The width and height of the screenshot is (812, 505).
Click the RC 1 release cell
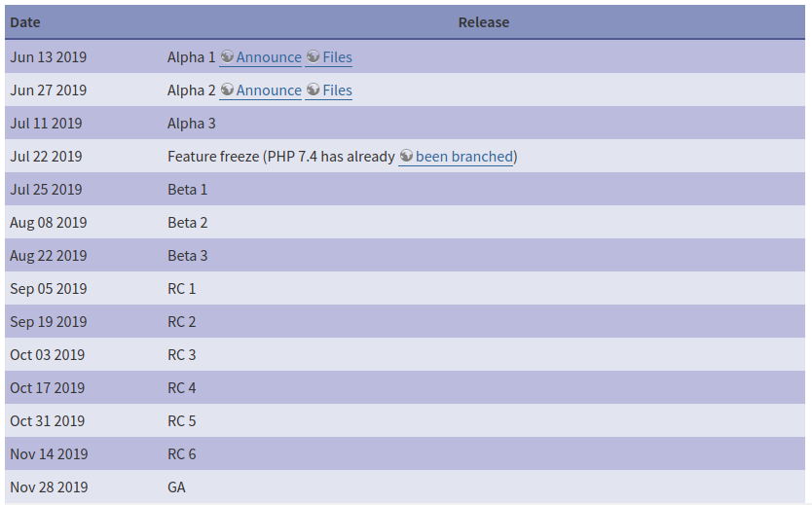182,289
